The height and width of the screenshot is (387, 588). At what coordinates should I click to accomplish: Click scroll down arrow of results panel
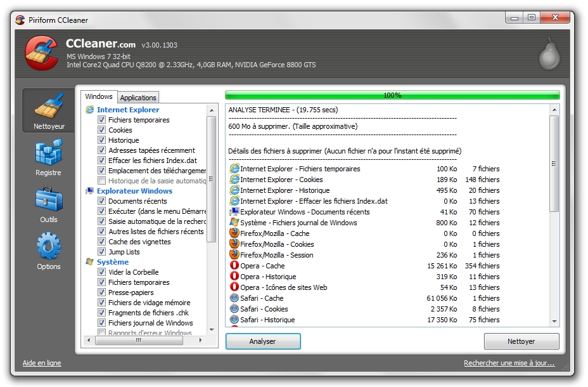(554, 322)
